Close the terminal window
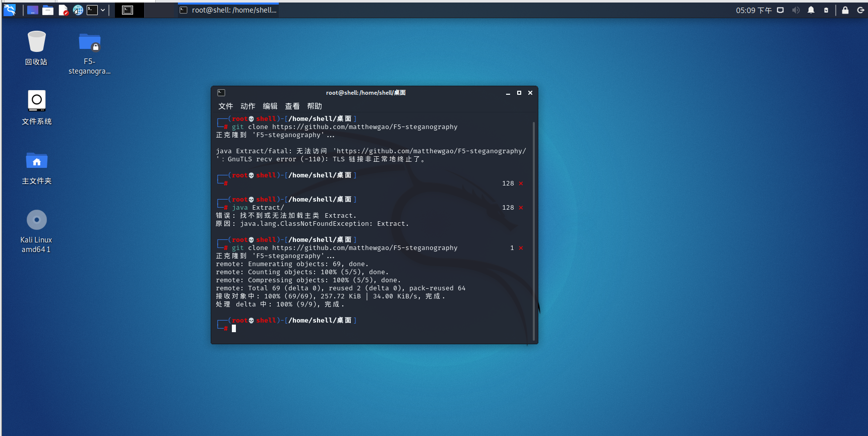Image resolution: width=868 pixels, height=436 pixels. pyautogui.click(x=530, y=93)
